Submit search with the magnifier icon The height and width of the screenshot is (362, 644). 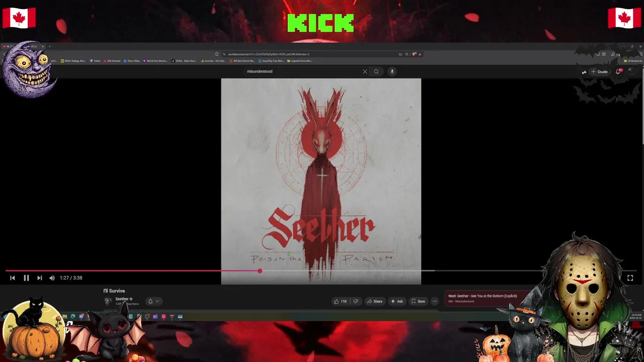(376, 71)
